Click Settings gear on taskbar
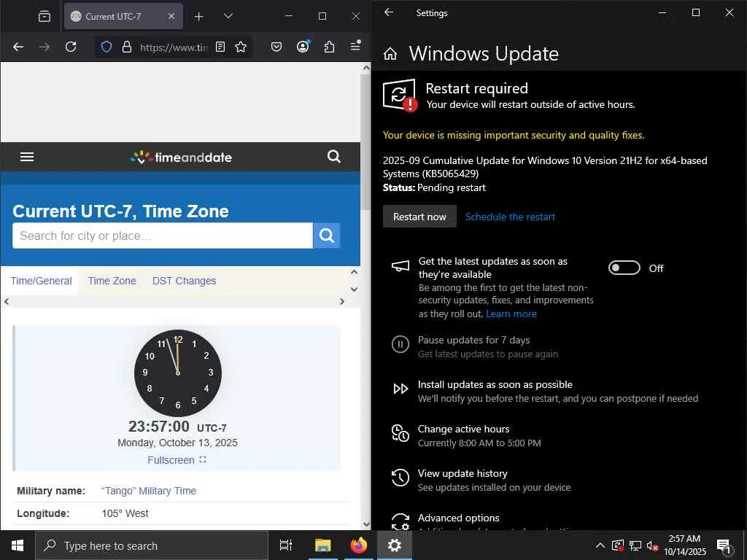This screenshot has width=747, height=560. point(395,545)
